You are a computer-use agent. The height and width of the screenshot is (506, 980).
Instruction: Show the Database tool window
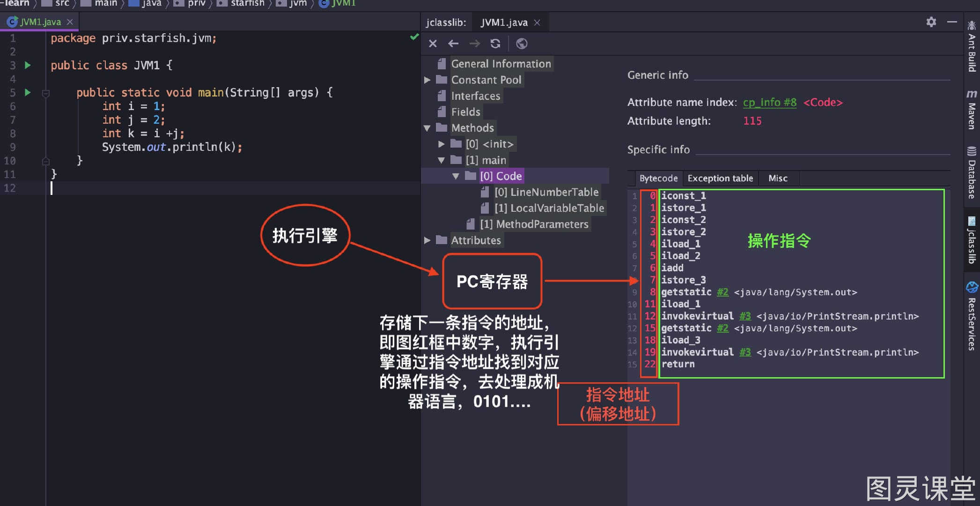click(x=972, y=173)
